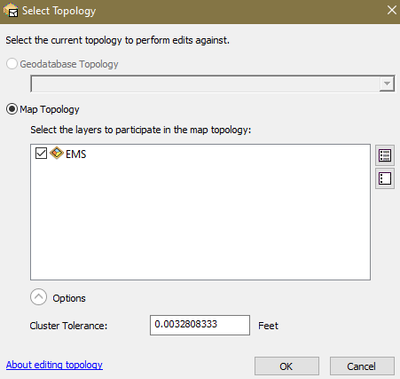
Task: Click the Options label text
Action: click(69, 298)
